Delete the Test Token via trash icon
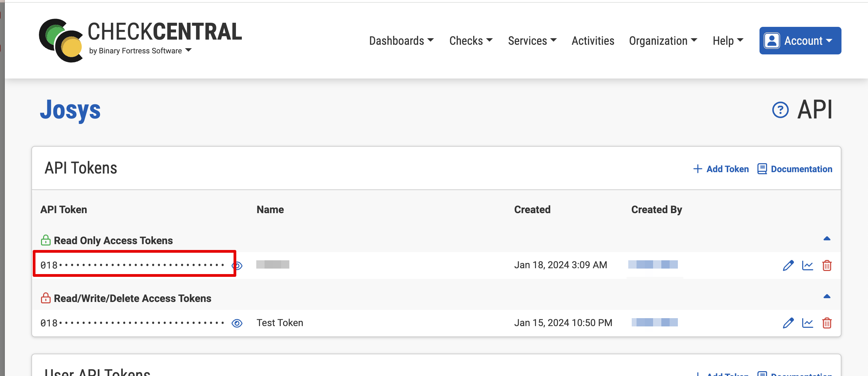The image size is (868, 376). (827, 323)
